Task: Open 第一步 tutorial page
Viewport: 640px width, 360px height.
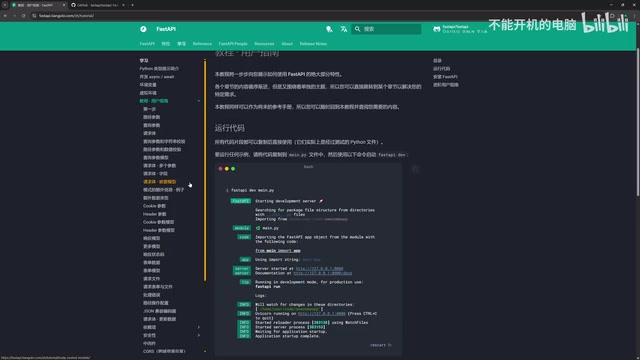Action: point(149,109)
